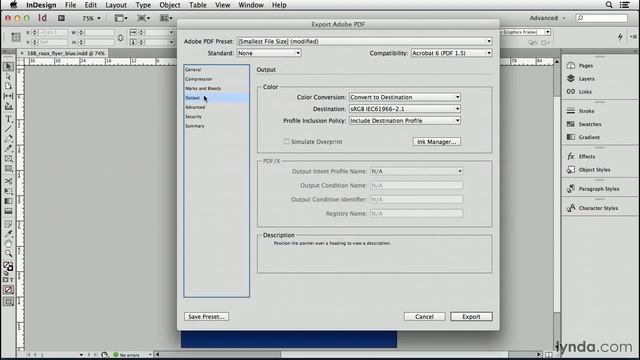This screenshot has width=640, height=360.
Task: Select General in the export list
Action: [193, 70]
